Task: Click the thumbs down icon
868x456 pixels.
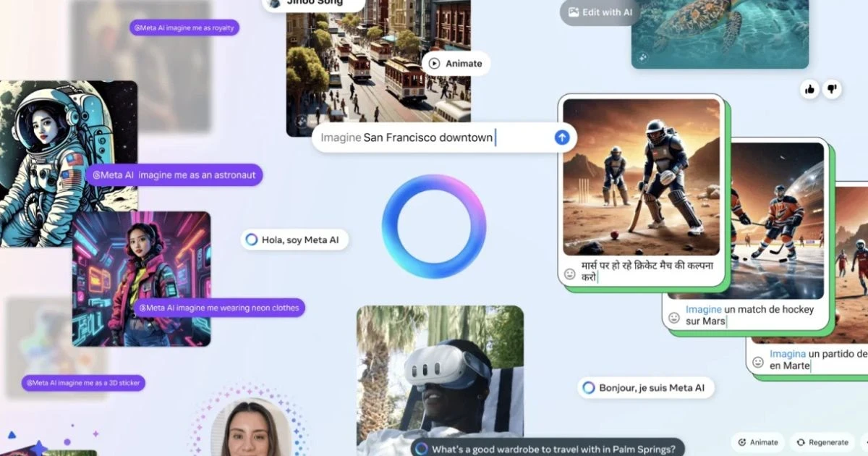Action: 832,89
